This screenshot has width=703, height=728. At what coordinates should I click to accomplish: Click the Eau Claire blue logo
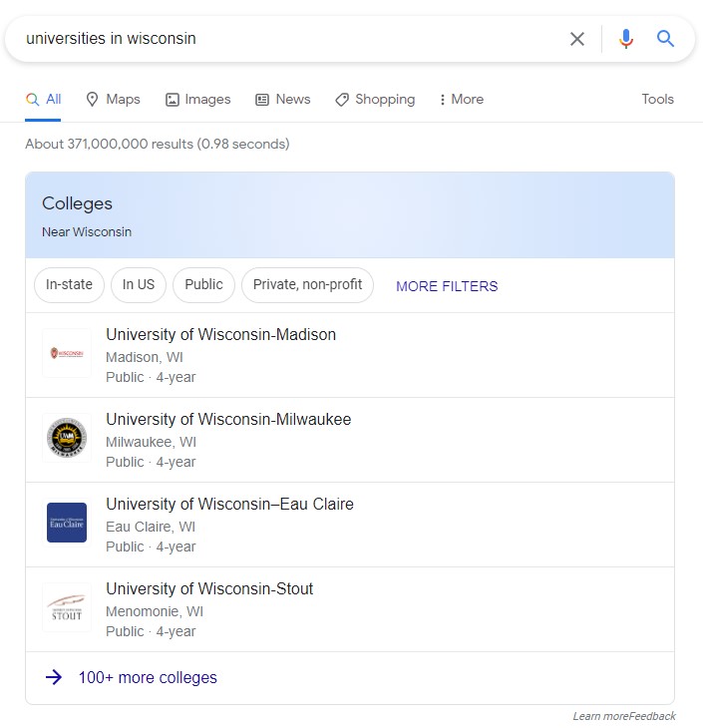67,523
